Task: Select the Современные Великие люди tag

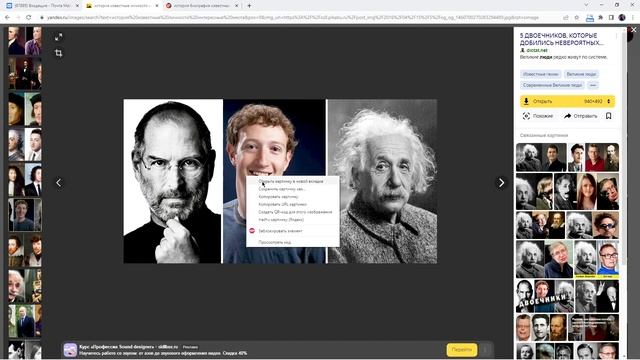Action: (x=553, y=85)
